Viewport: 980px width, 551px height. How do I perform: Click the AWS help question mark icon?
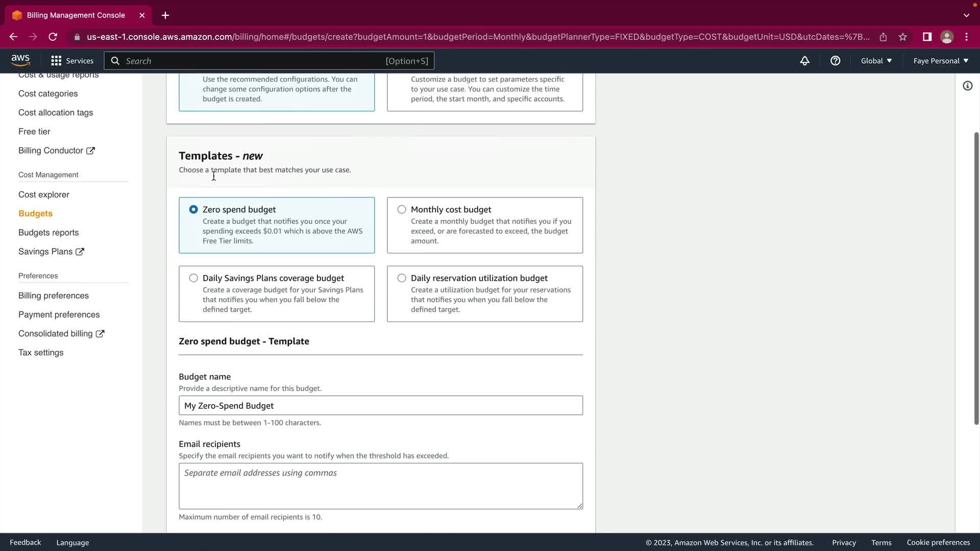(x=835, y=61)
